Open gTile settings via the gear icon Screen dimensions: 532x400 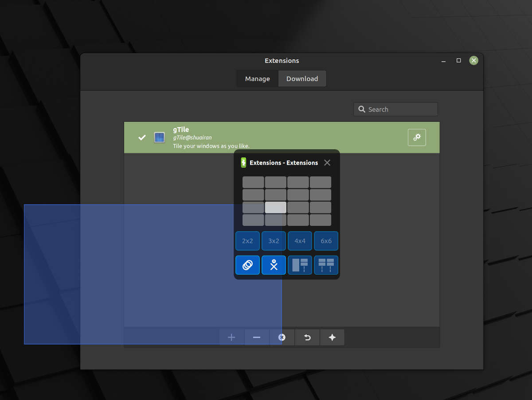point(416,137)
